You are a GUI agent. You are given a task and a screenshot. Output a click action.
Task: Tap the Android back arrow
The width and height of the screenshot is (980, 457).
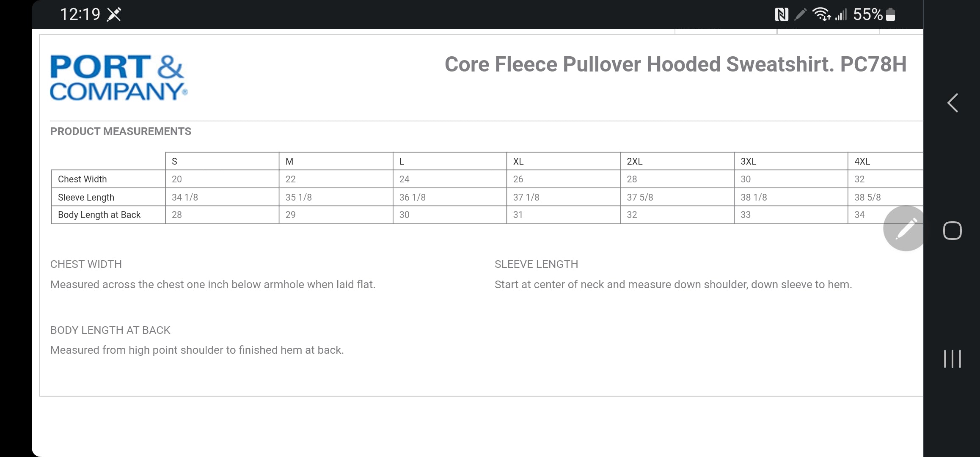(x=952, y=103)
